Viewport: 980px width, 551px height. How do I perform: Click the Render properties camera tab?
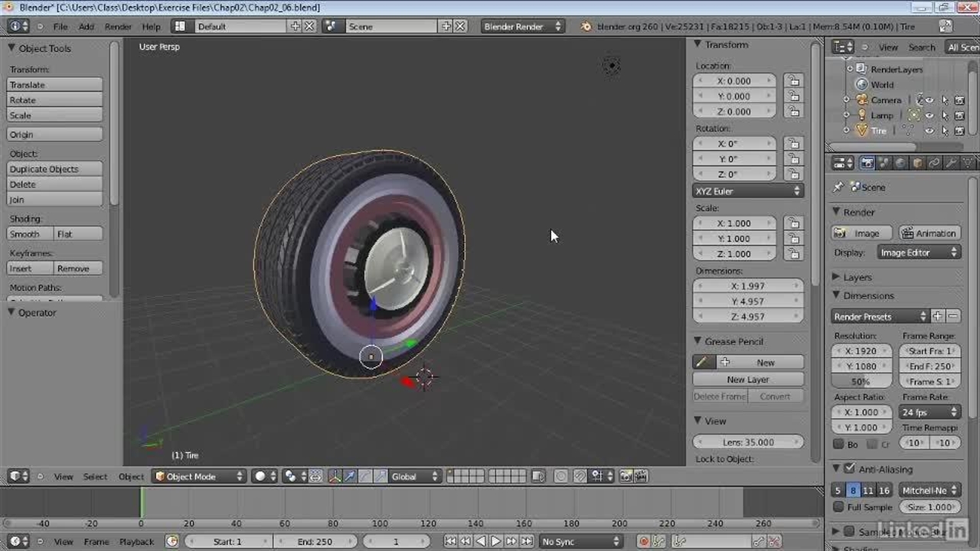867,163
